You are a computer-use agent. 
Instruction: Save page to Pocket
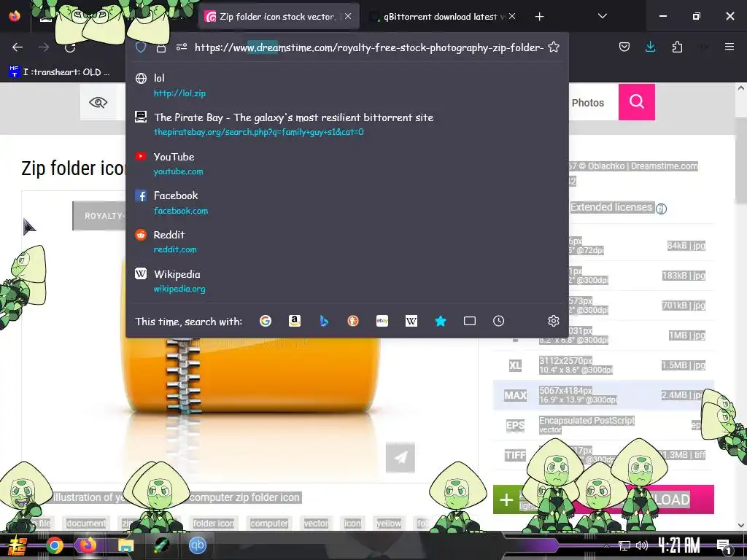(624, 47)
